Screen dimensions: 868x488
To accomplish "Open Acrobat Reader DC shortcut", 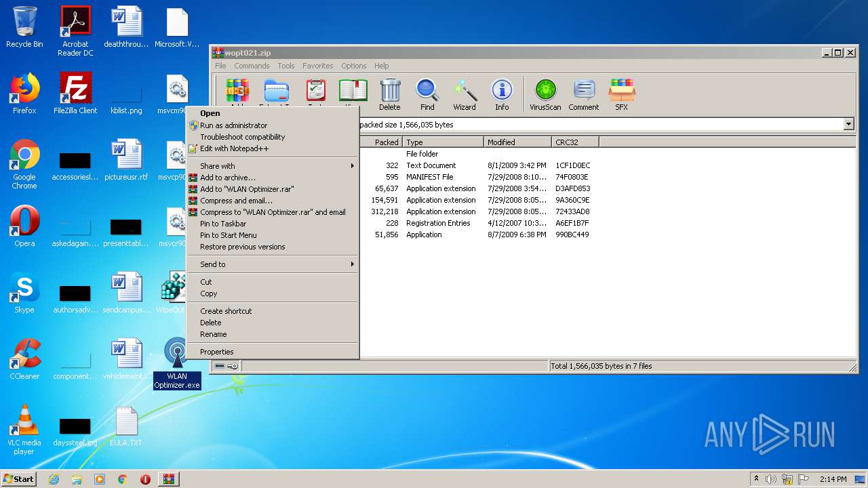I will 75,31.
